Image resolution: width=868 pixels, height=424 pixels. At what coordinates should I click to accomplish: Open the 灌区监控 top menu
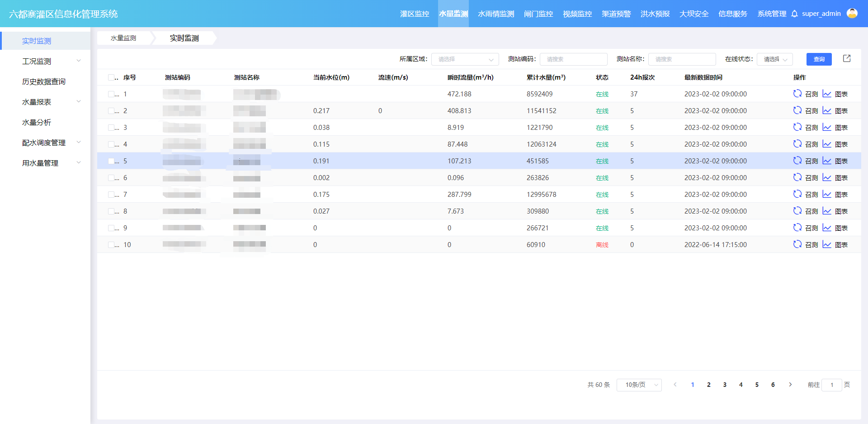[415, 14]
